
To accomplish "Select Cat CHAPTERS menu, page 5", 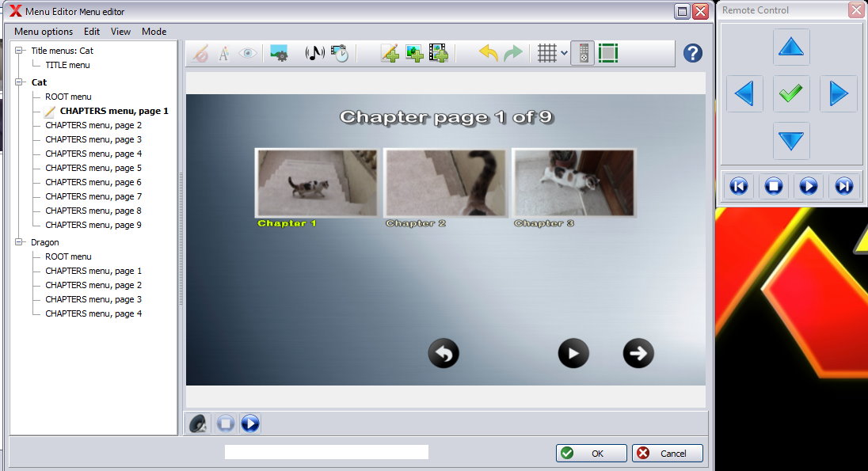I will click(x=93, y=168).
